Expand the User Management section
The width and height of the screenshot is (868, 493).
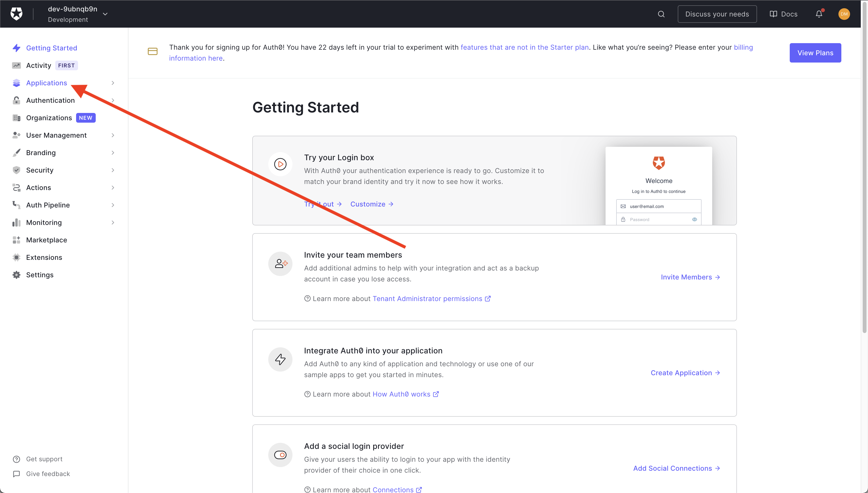click(113, 135)
